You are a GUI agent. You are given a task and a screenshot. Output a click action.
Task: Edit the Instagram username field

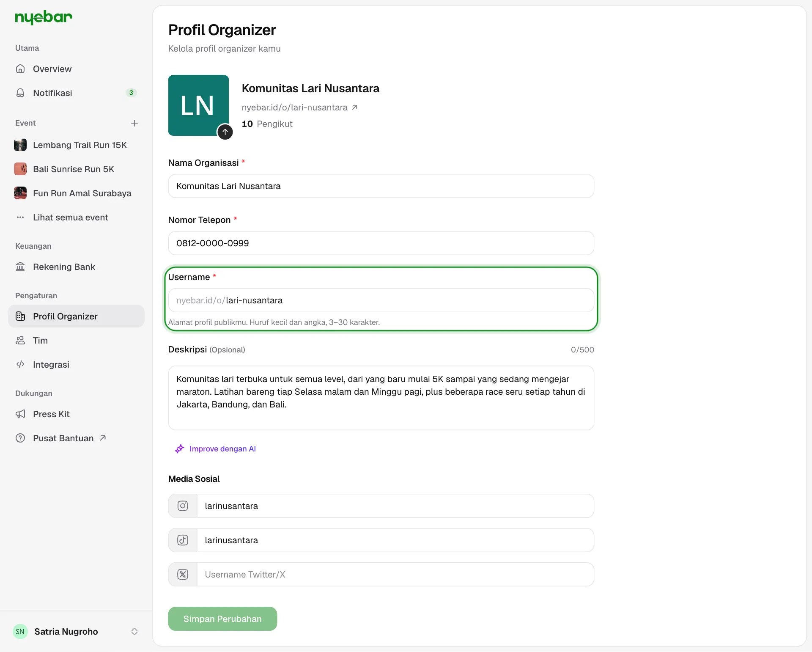tap(395, 506)
